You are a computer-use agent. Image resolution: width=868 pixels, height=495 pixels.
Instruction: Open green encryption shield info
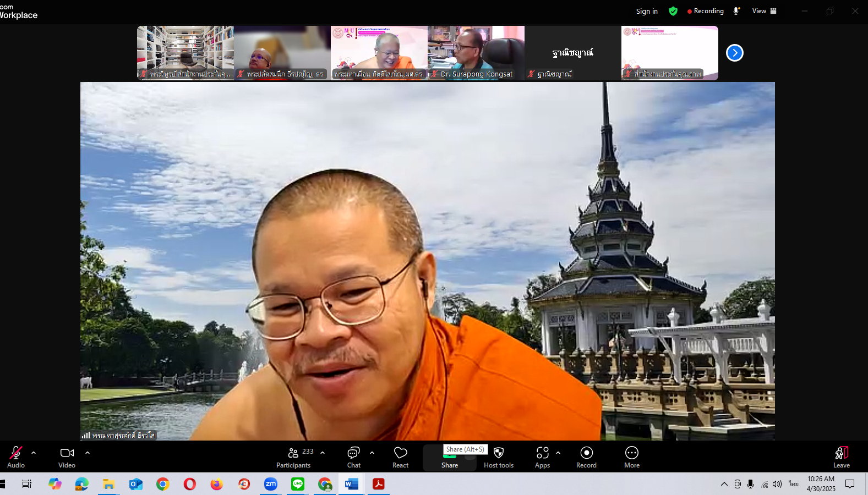pos(673,11)
